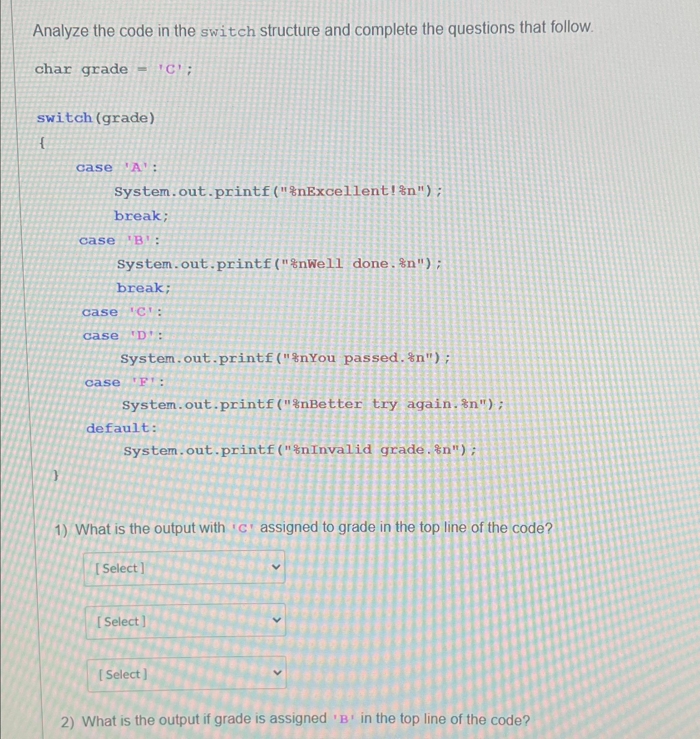Click the default: label in the switch
This screenshot has width=700, height=739.
tap(121, 428)
